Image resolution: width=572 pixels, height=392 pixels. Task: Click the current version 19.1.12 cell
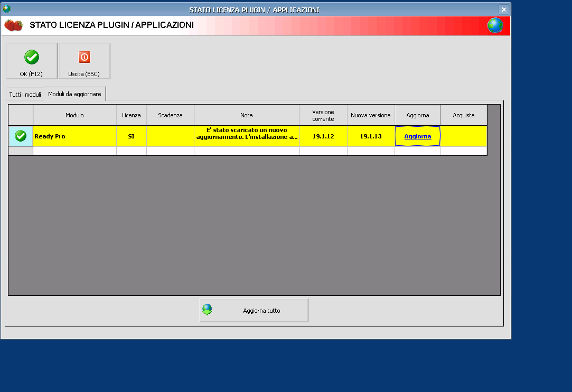pyautogui.click(x=323, y=136)
